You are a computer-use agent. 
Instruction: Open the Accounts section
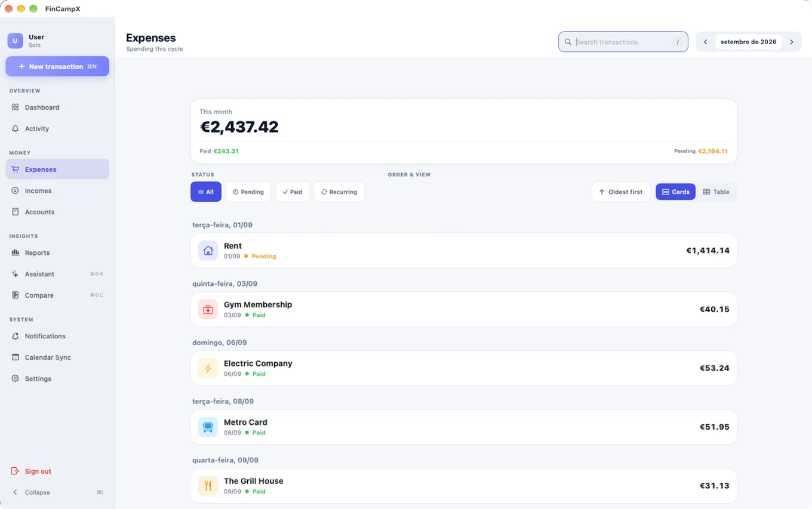pyautogui.click(x=57, y=212)
